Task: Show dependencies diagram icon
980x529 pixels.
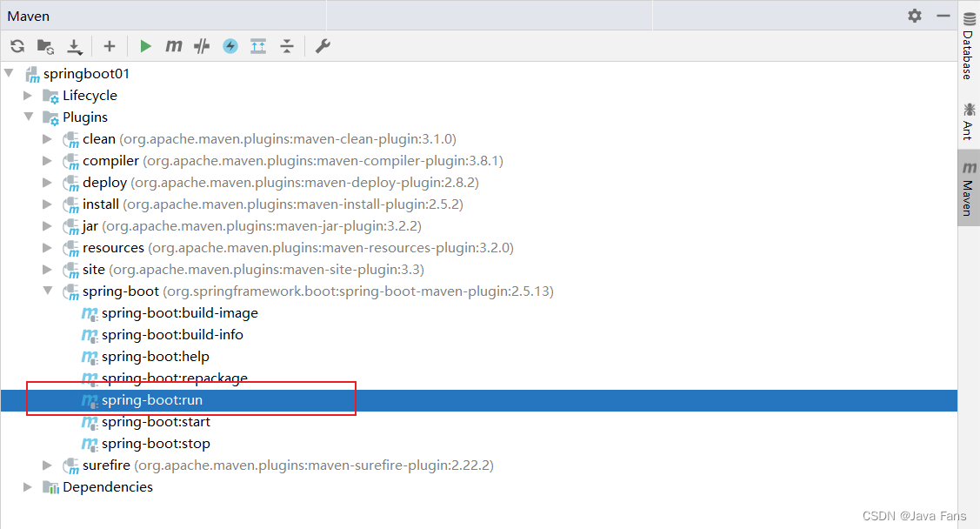Action: [x=258, y=45]
